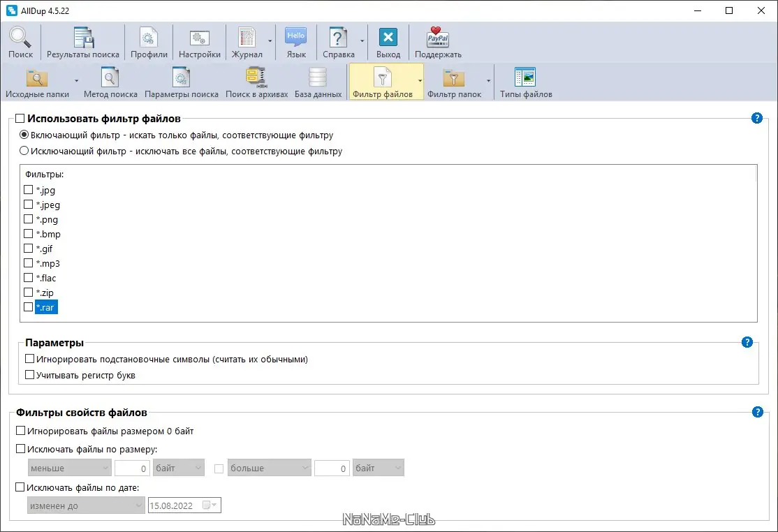This screenshot has height=532, width=778.
Task: Open first байт unit dropdown
Action: 179,468
